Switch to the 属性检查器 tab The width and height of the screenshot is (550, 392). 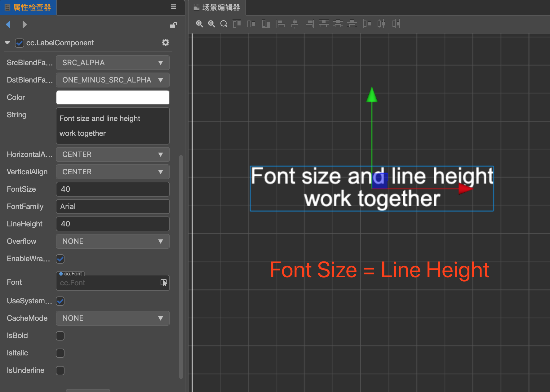coord(28,7)
